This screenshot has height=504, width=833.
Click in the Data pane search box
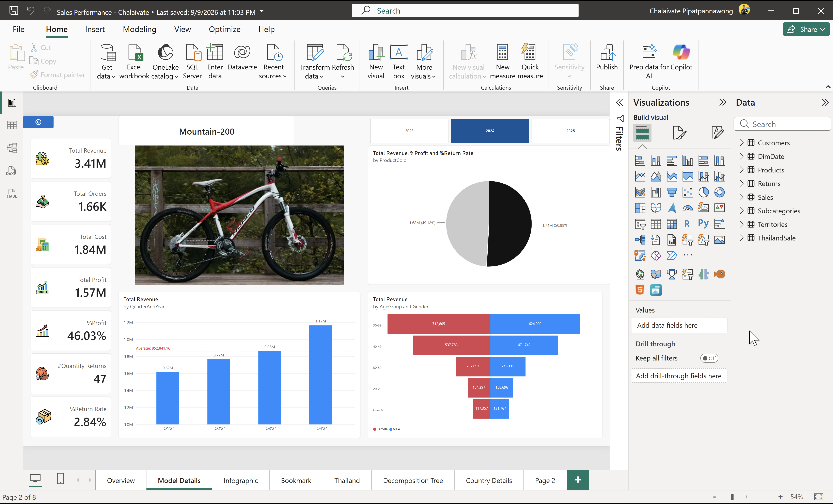[782, 124]
